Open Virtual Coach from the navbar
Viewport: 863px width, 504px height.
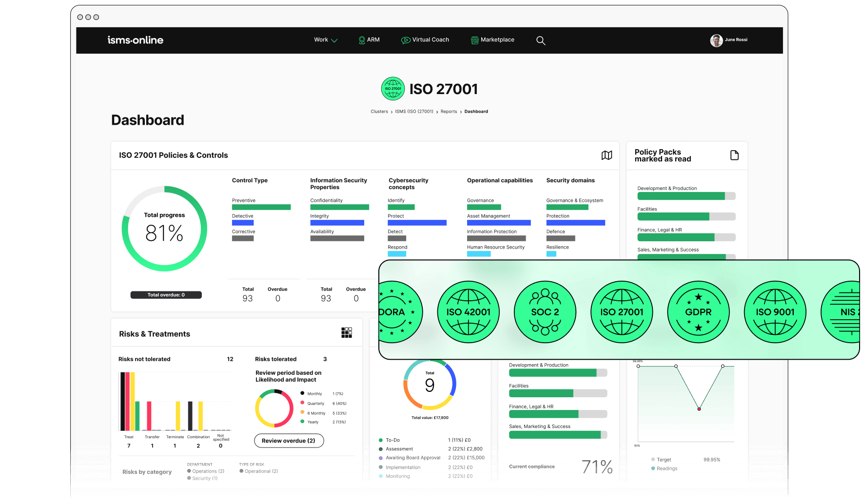[x=425, y=40]
